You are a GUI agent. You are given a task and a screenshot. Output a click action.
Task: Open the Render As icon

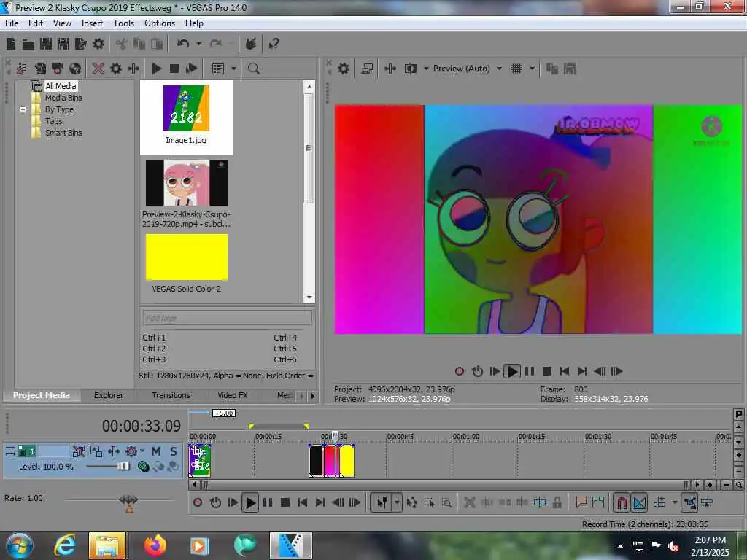pyautogui.click(x=80, y=44)
